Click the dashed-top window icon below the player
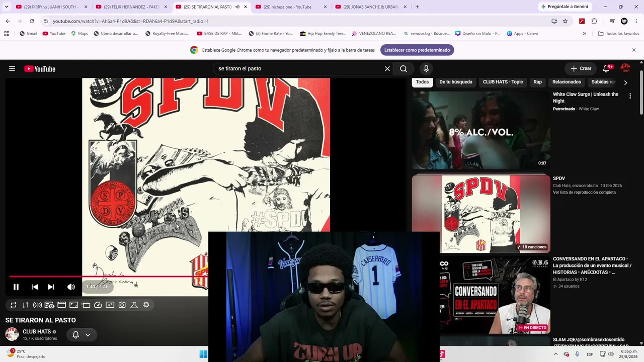This screenshot has width=644, height=362. 86,305
